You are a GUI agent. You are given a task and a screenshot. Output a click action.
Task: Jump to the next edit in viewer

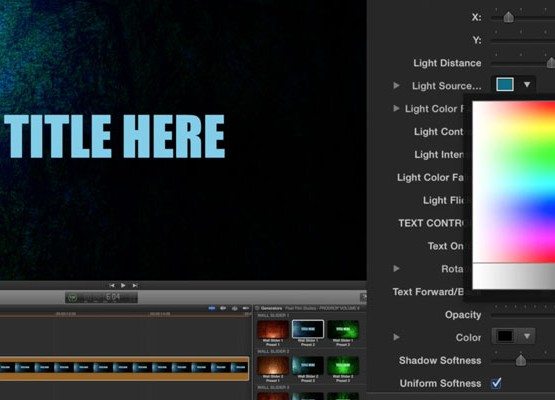135,285
